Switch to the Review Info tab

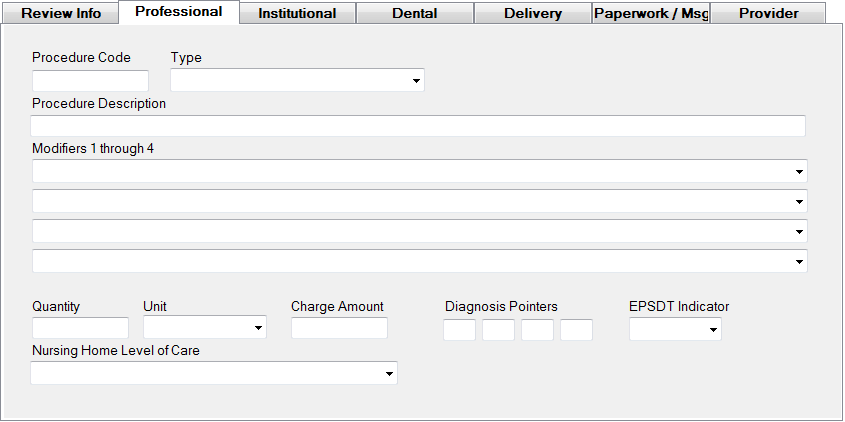[x=61, y=13]
